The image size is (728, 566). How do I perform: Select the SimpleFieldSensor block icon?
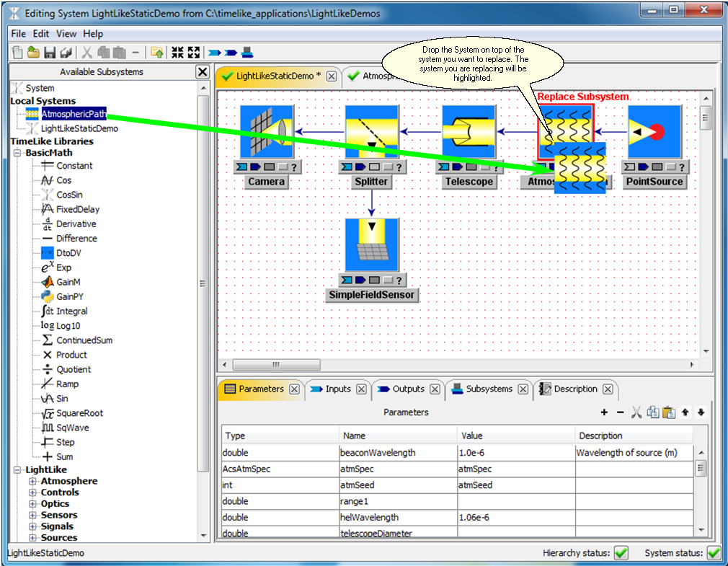pyautogui.click(x=372, y=244)
